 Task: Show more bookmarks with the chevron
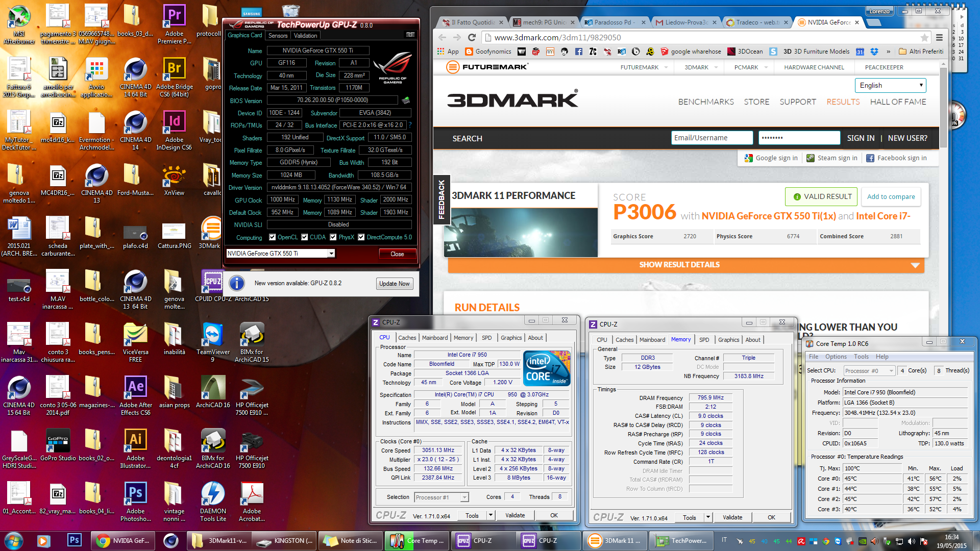888,52
